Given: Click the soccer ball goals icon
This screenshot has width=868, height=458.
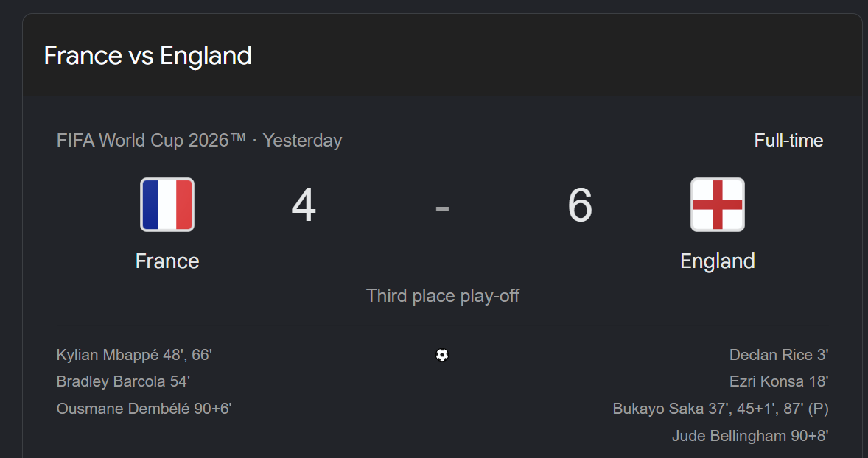Looking at the screenshot, I should [442, 355].
